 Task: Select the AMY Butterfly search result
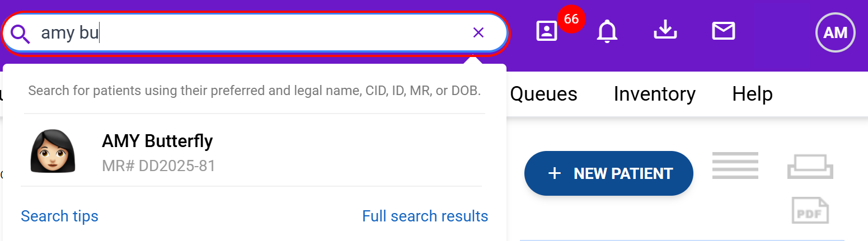pos(157,141)
